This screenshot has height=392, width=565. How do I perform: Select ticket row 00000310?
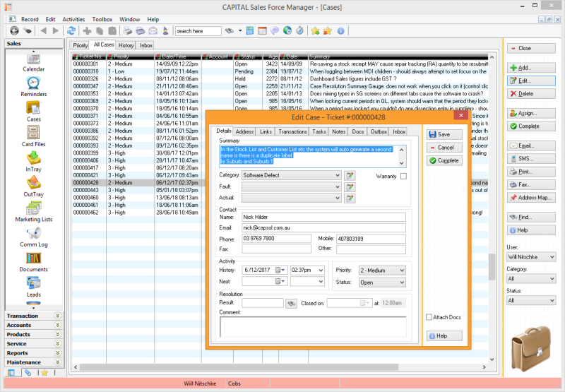(280, 71)
